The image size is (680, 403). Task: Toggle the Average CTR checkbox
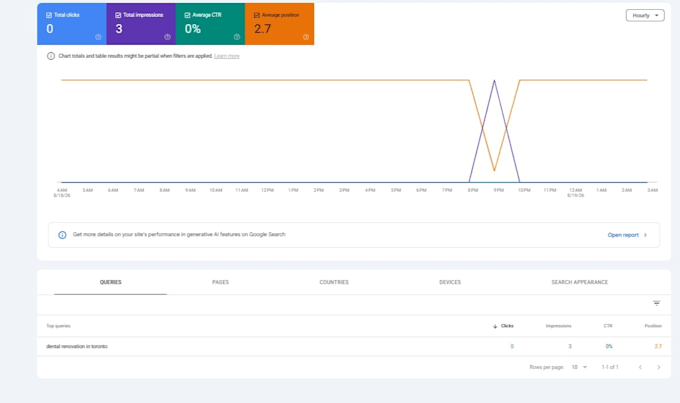187,15
